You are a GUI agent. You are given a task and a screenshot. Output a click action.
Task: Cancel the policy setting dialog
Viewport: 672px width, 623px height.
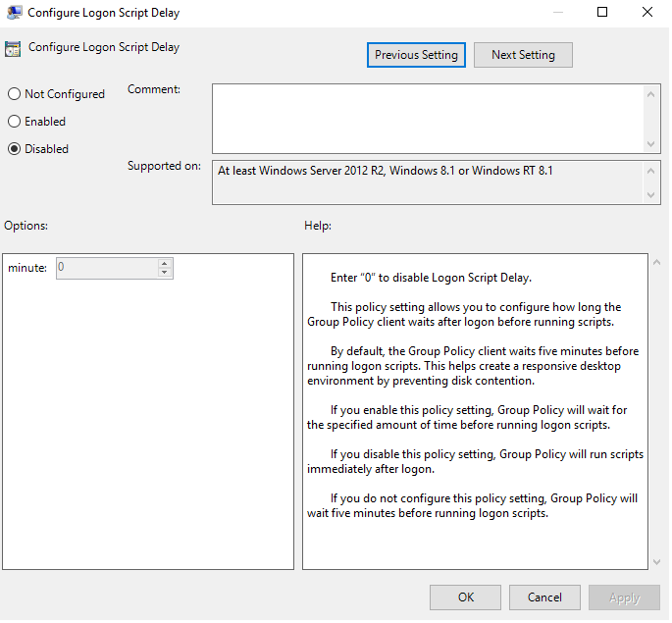point(544,597)
